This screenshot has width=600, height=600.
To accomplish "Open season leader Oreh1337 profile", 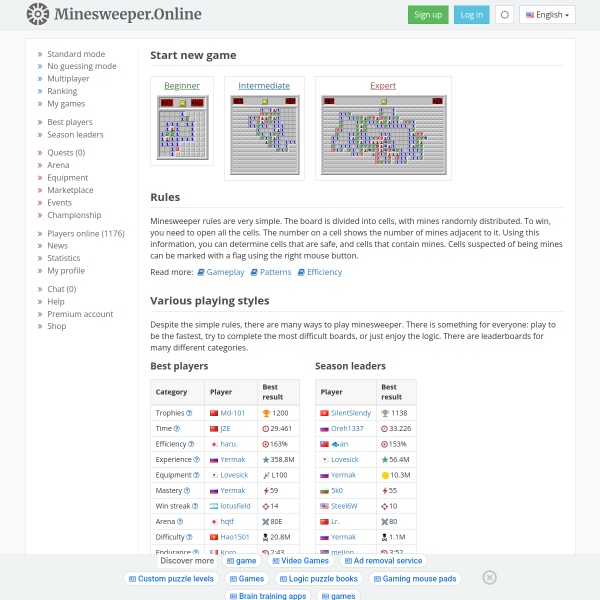I will click(x=347, y=429).
